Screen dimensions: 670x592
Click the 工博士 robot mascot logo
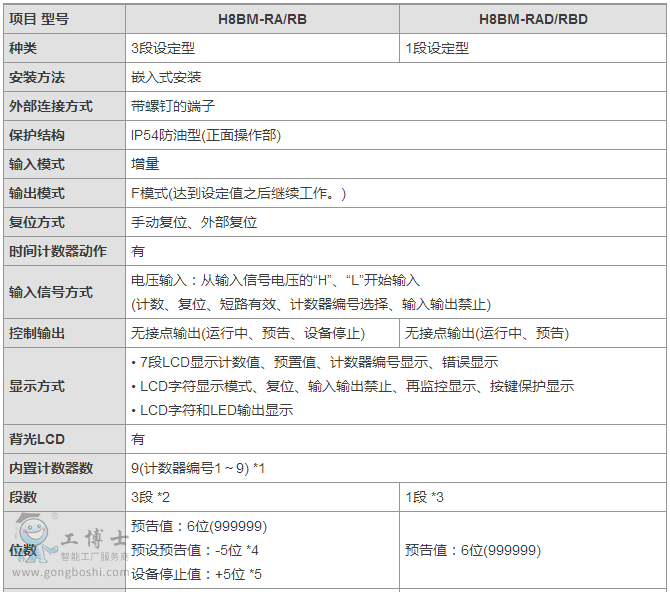pyautogui.click(x=32, y=538)
